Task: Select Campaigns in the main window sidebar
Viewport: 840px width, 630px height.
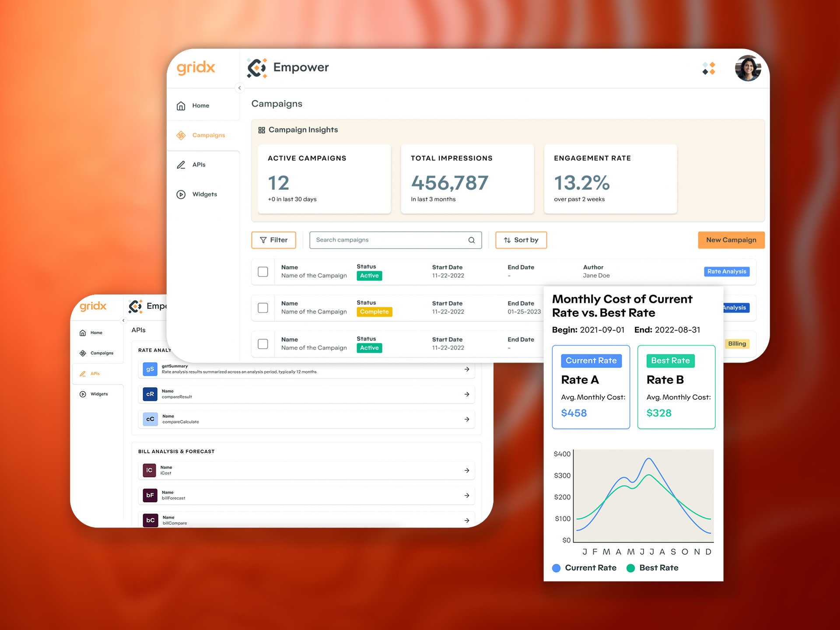Action: coord(203,135)
